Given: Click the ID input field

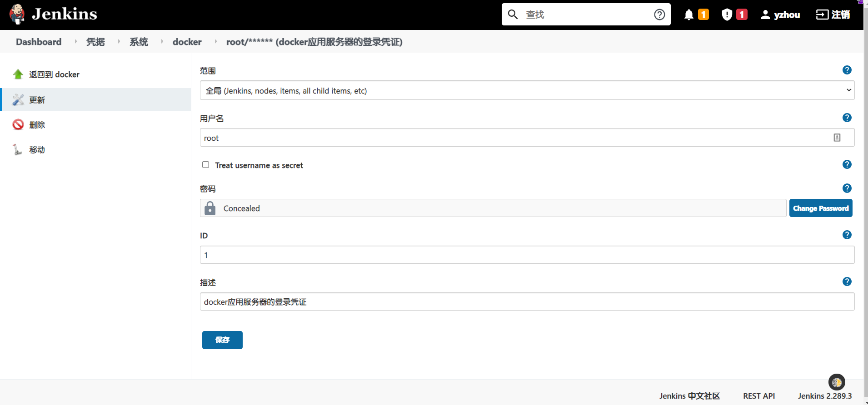Looking at the screenshot, I should pos(527,255).
